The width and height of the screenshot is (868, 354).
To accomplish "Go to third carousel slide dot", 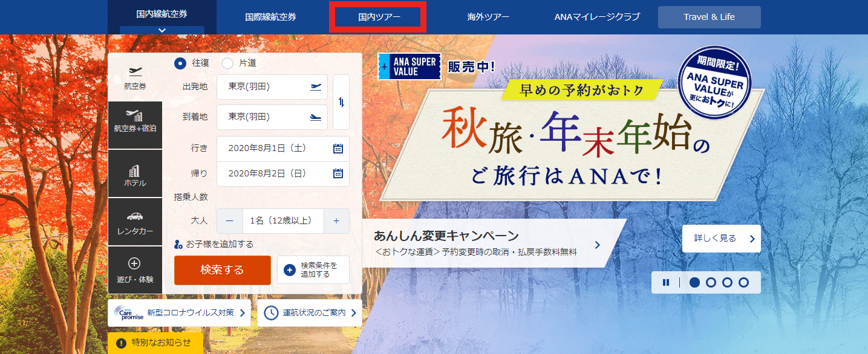I will (727, 282).
